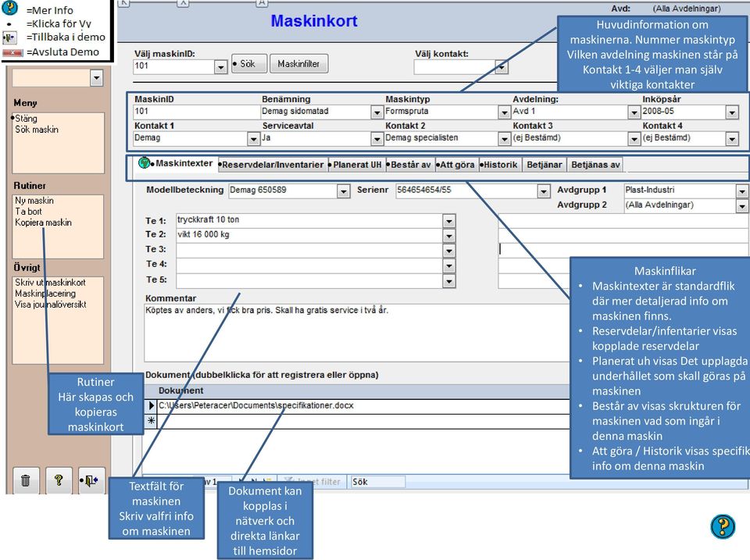Click the green info icon beside Maskintexter
750x560 pixels.
pyautogui.click(x=144, y=162)
